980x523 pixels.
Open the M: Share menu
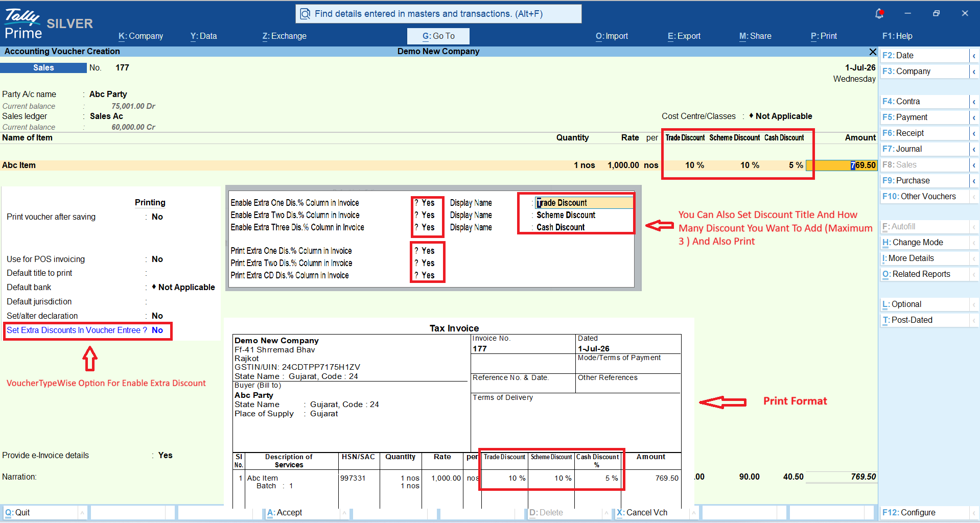point(755,36)
